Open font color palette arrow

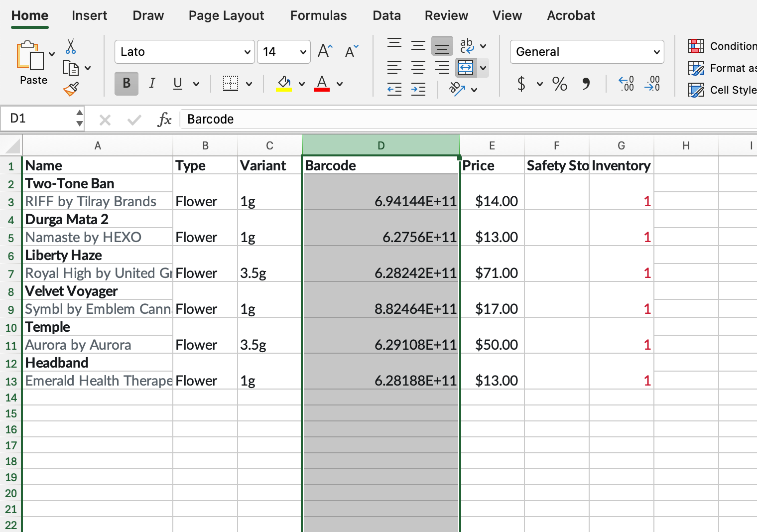click(x=340, y=84)
